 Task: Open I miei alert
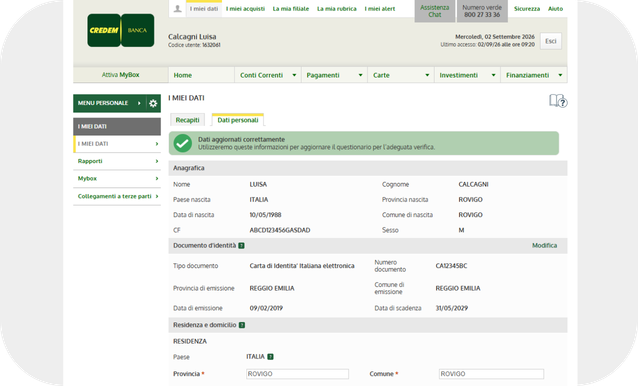[x=380, y=9]
